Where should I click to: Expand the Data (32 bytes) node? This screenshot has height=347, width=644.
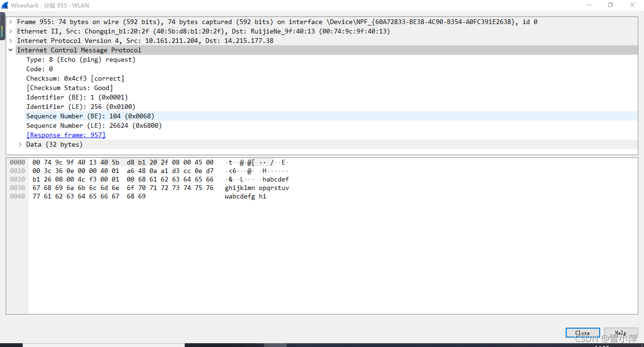tap(20, 144)
